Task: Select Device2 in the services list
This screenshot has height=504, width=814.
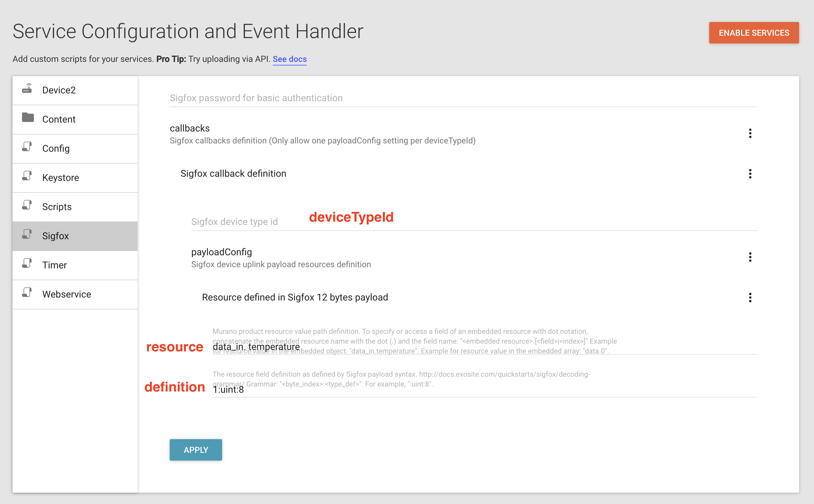Action: click(75, 90)
